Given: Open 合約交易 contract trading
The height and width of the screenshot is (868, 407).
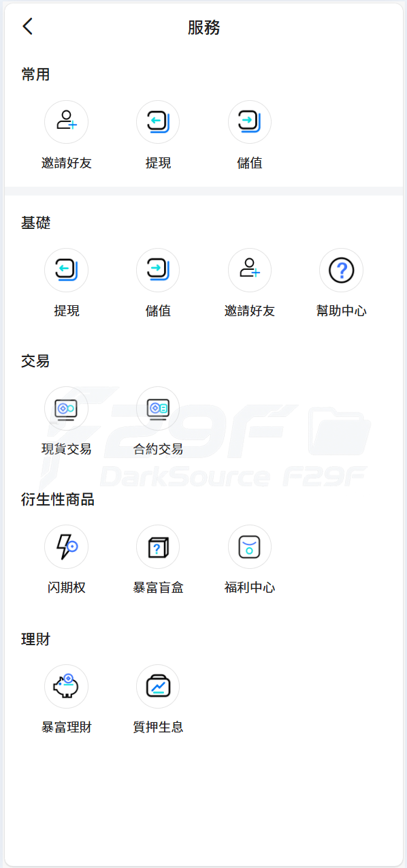Looking at the screenshot, I should coord(158,408).
